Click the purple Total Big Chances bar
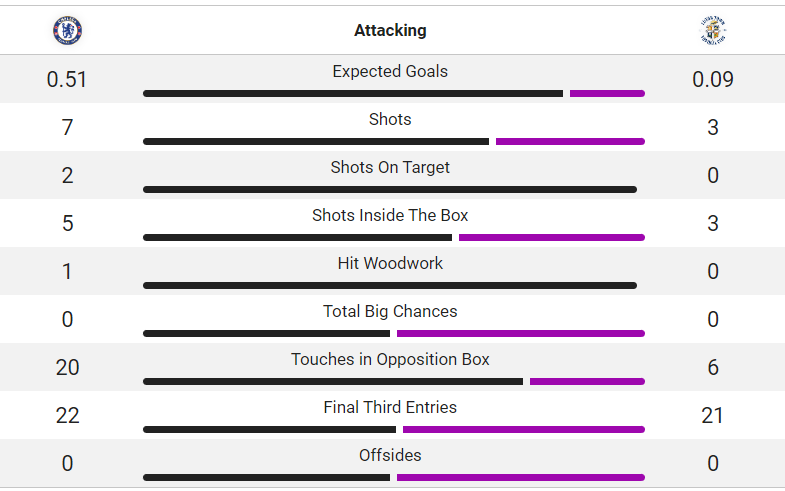The height and width of the screenshot is (491, 785). [x=521, y=334]
